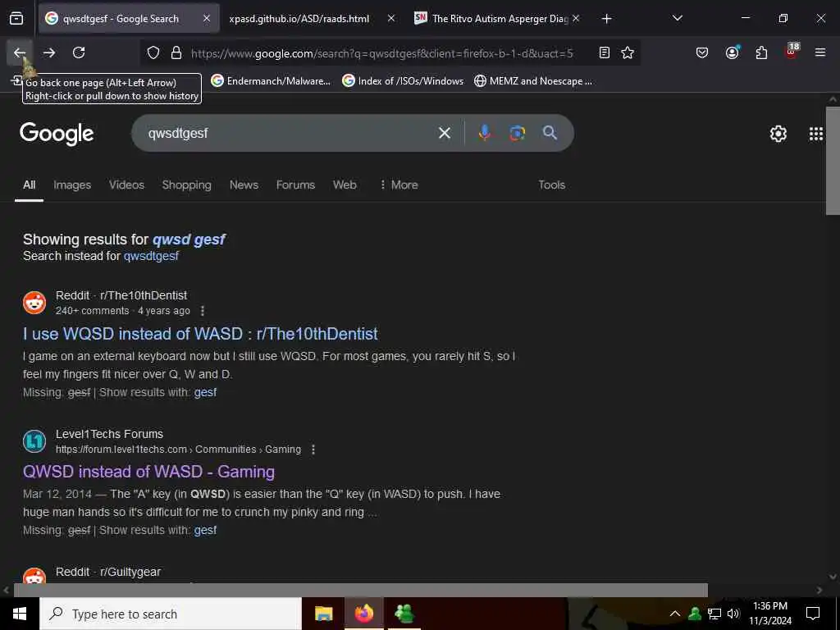The height and width of the screenshot is (630, 840).
Task: View site security lock info
Action: click(176, 52)
